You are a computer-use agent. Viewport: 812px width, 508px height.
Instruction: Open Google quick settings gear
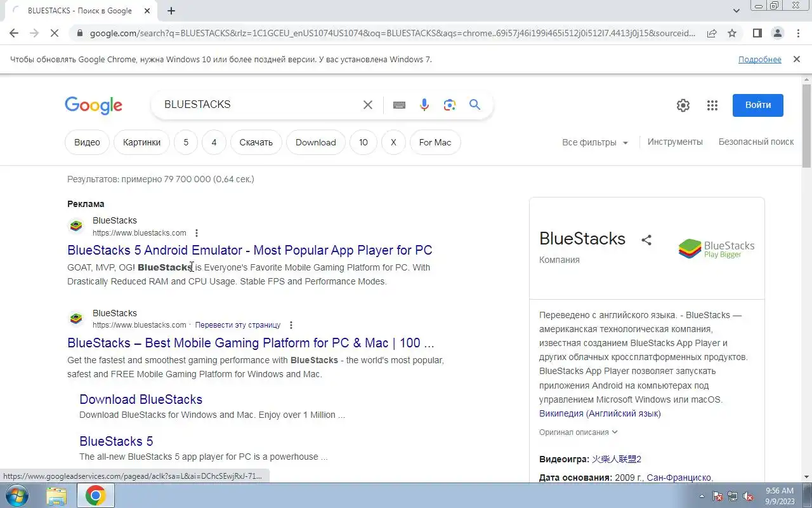[x=683, y=105]
